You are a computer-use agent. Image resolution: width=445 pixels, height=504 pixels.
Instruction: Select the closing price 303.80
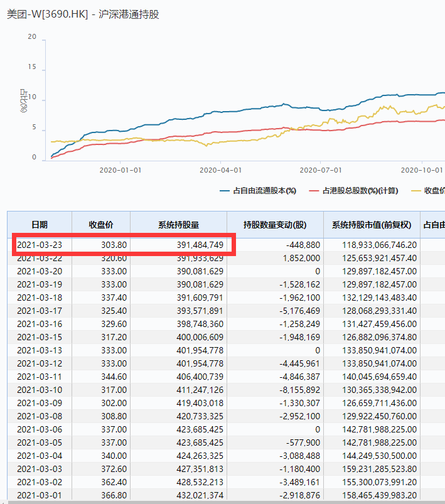114,245
